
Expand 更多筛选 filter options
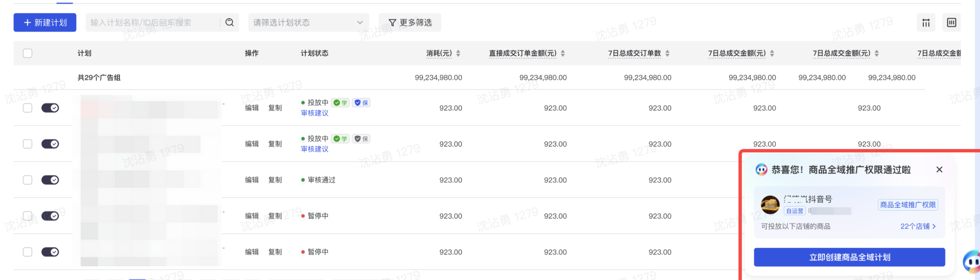coord(410,22)
